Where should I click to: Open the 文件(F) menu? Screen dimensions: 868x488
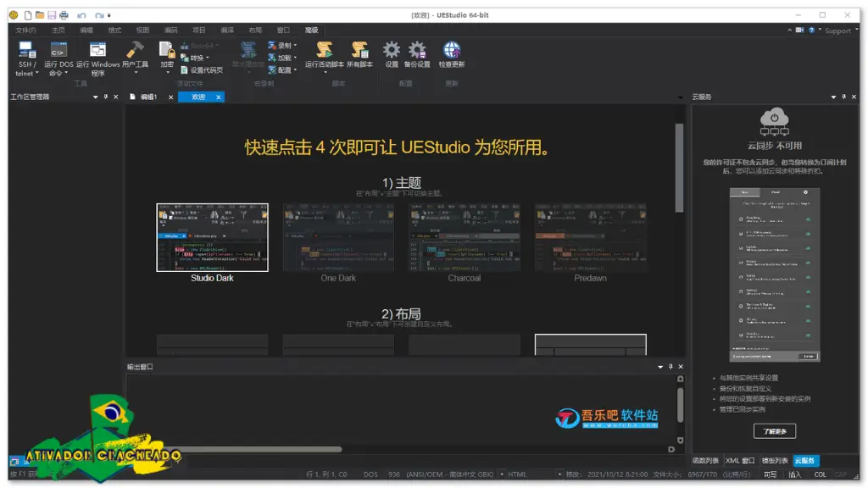pyautogui.click(x=25, y=30)
